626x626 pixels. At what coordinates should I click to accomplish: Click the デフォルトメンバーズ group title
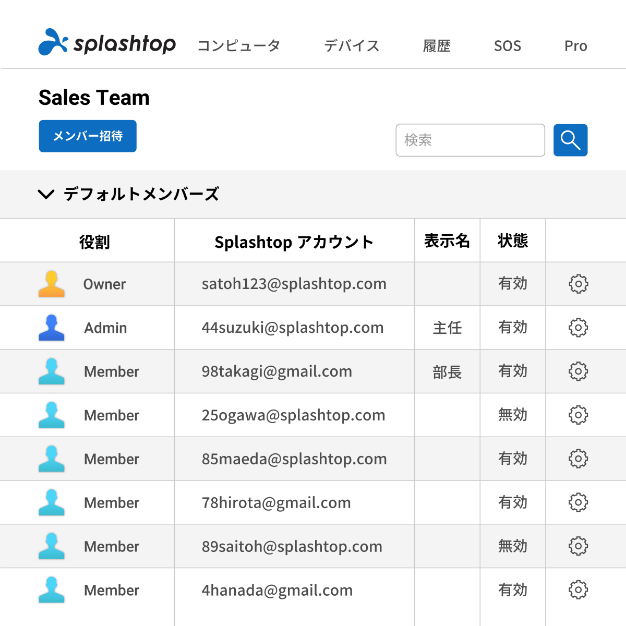click(x=141, y=194)
